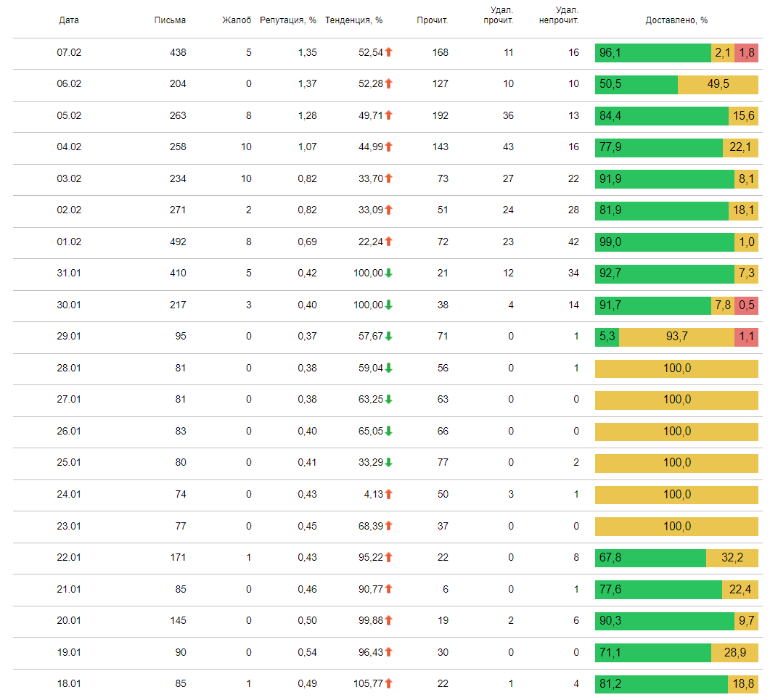Click the red up arrow beside 105,77
770x700 pixels.
pos(388,683)
